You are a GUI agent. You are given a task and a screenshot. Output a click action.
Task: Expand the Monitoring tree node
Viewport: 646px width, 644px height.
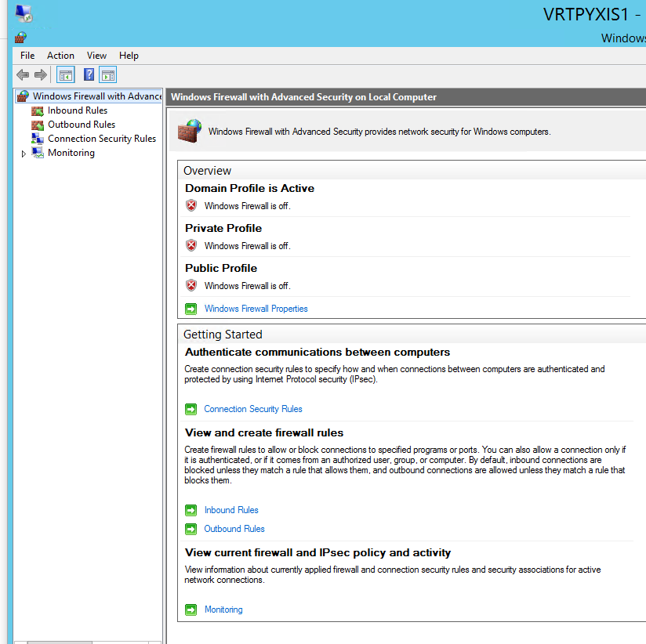tap(24, 154)
